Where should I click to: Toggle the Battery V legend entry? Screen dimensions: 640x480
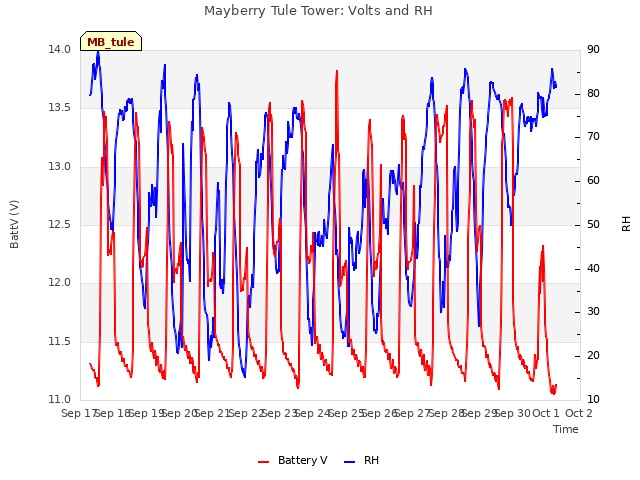pyautogui.click(x=293, y=460)
